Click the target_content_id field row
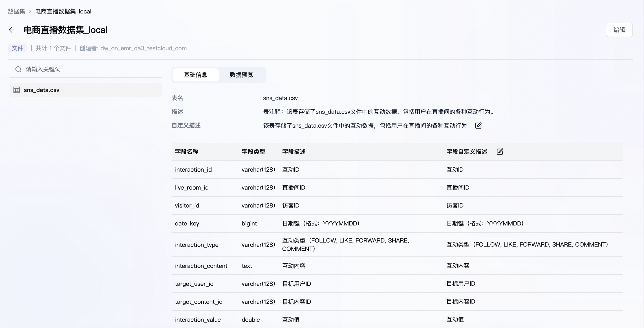 click(198, 302)
